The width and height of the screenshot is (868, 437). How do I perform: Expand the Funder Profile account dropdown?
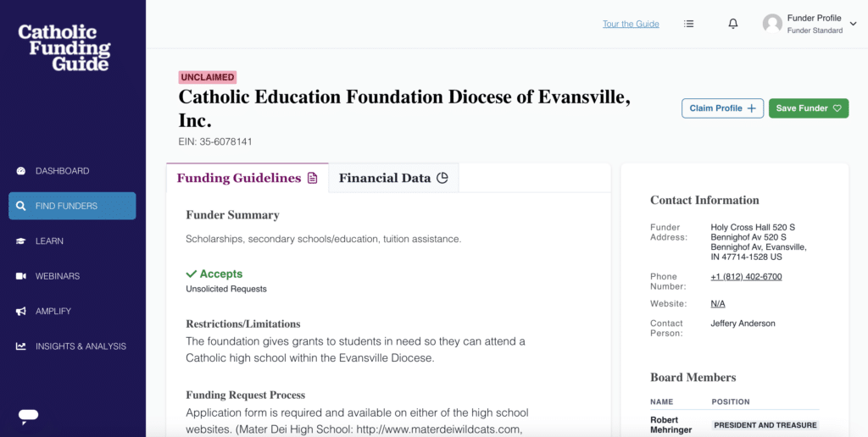pos(853,23)
